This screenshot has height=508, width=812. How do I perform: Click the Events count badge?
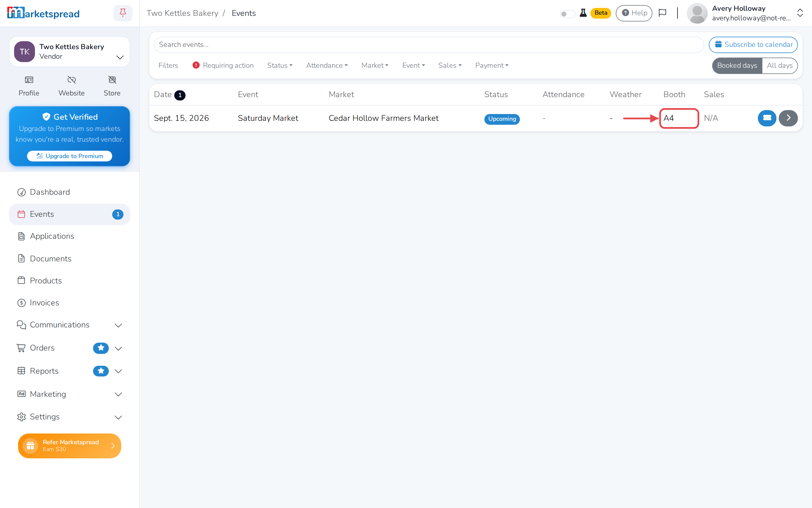point(118,214)
